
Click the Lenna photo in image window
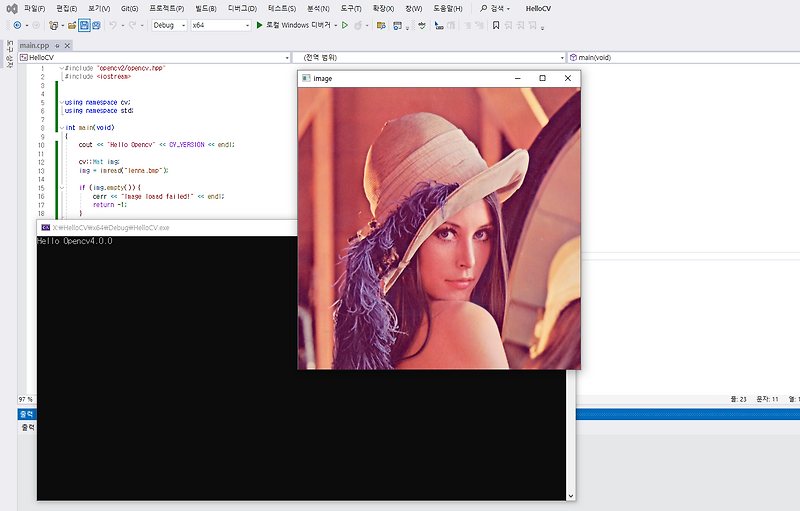439,228
